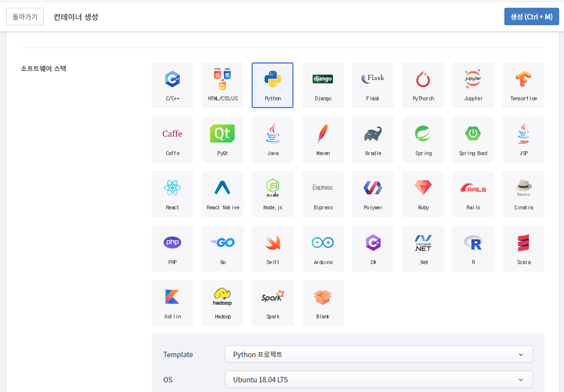
Task: Pick the Express stack tile
Action: click(323, 194)
